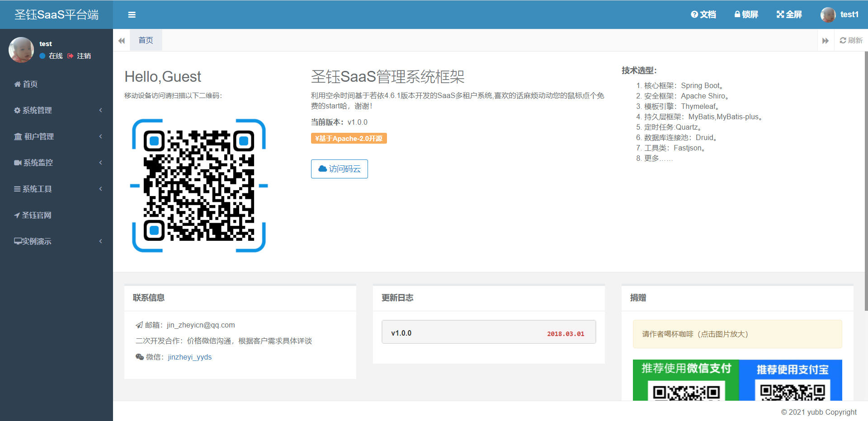Viewport: 868px width, 421px height.
Task: Click the WeChat icon in 联系信息
Action: 140,357
